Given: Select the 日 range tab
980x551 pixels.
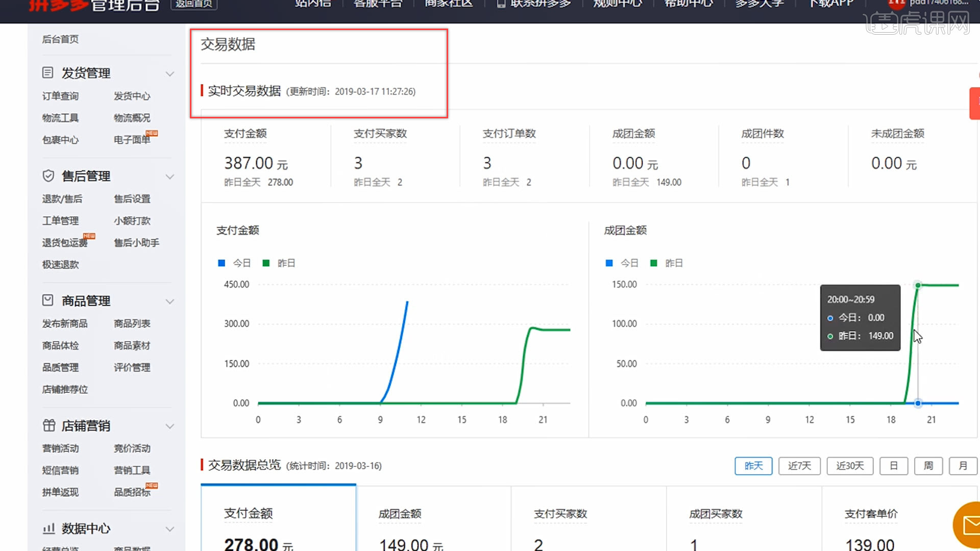Looking at the screenshot, I should pos(894,466).
